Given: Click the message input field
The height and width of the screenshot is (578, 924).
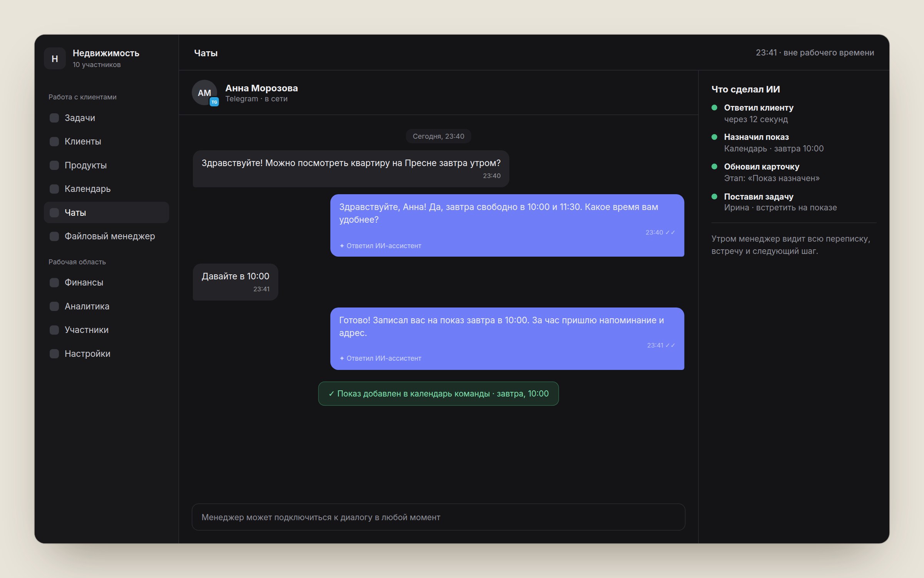Looking at the screenshot, I should click(x=438, y=517).
